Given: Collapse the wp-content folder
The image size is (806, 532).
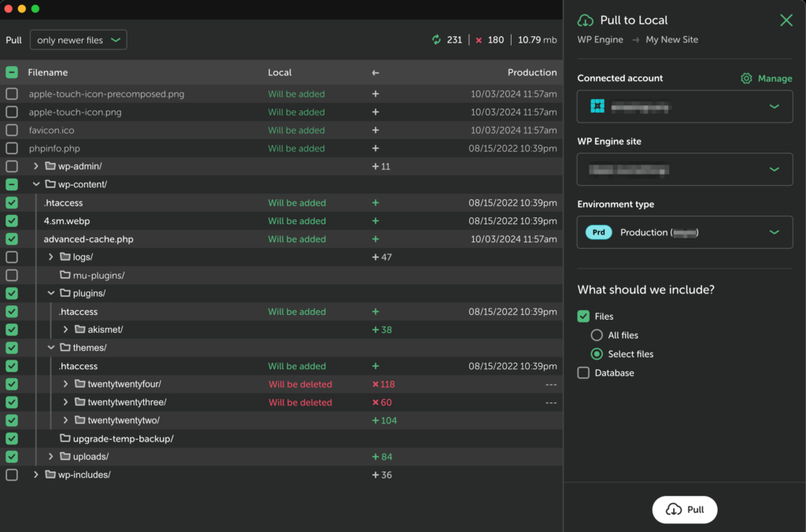Looking at the screenshot, I should click(x=36, y=185).
